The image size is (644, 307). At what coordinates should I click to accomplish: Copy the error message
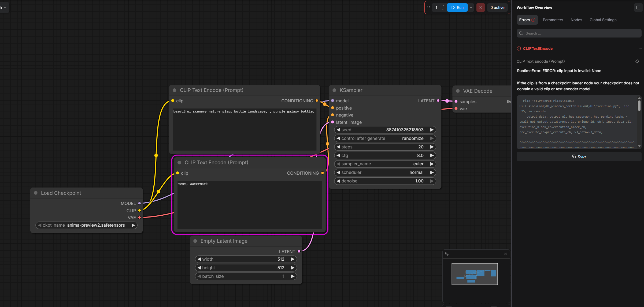(579, 156)
